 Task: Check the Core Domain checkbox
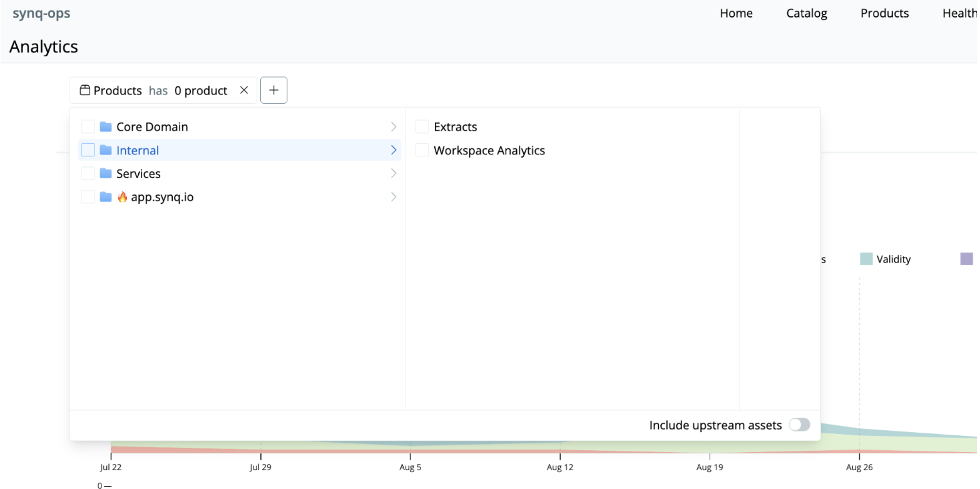[x=88, y=127]
